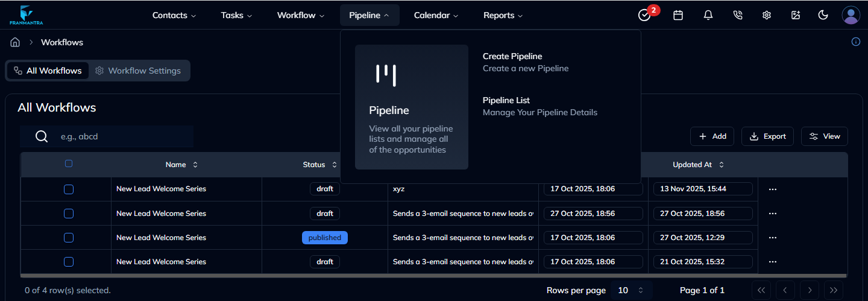Select checkbox for workflow updated 21 Oct 2025

(69, 262)
